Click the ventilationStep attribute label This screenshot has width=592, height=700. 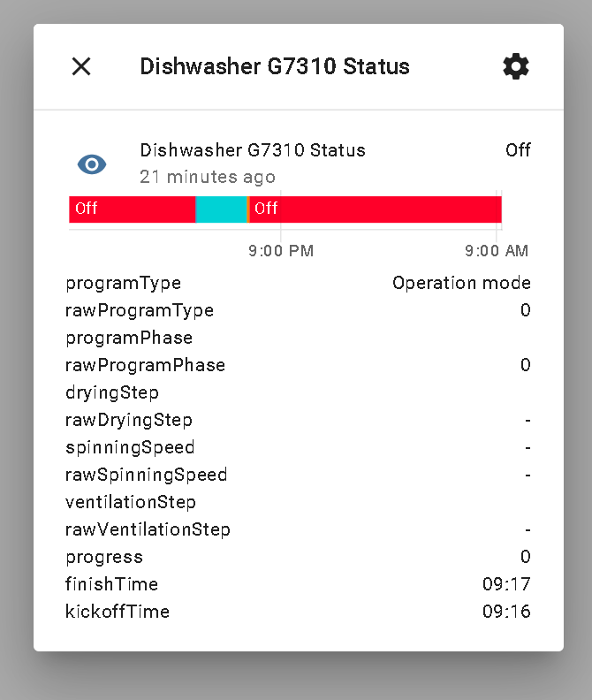coord(131,502)
